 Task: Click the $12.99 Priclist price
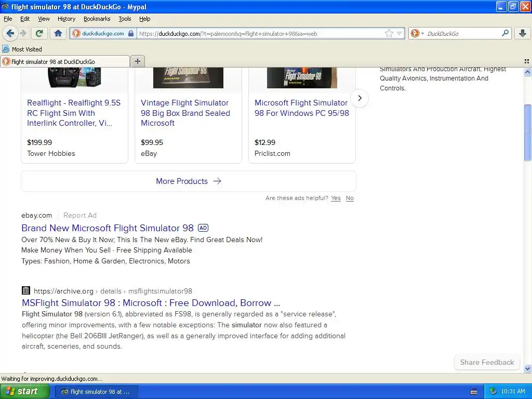click(x=264, y=142)
